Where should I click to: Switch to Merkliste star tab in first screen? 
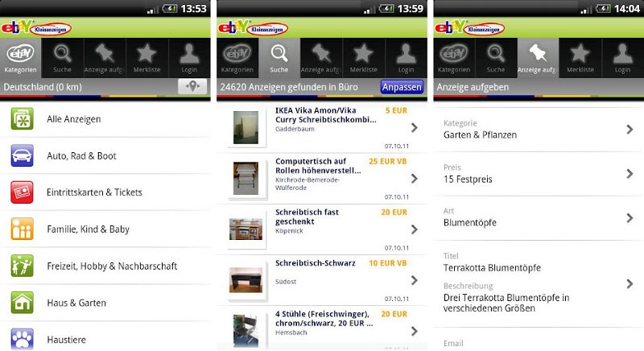147,58
